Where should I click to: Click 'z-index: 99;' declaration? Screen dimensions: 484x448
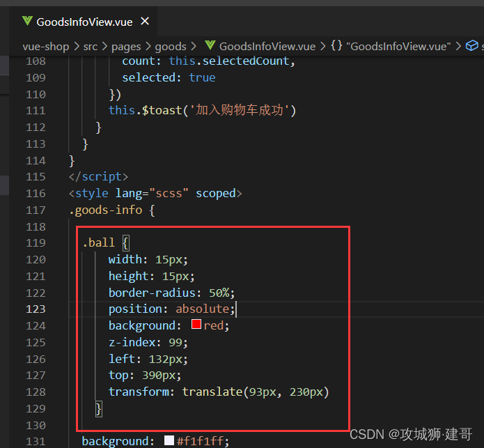[x=148, y=342]
